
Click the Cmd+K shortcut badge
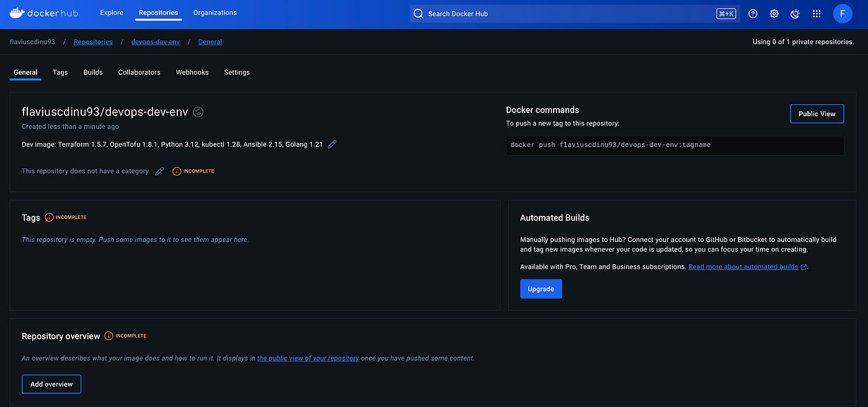click(x=726, y=14)
